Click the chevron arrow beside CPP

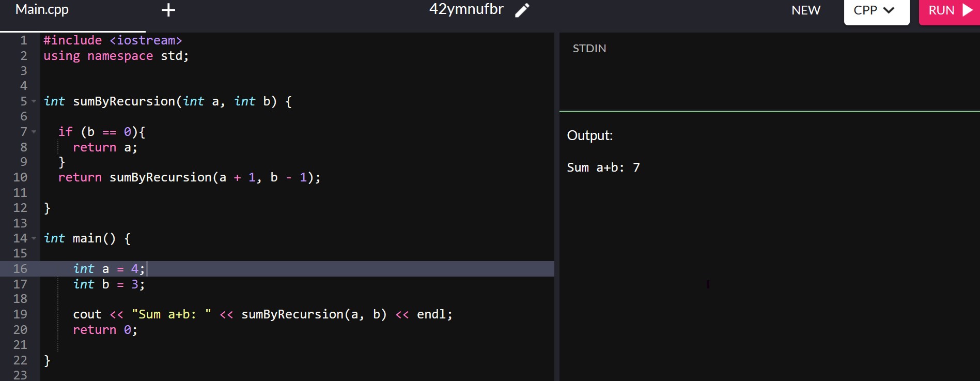click(889, 10)
